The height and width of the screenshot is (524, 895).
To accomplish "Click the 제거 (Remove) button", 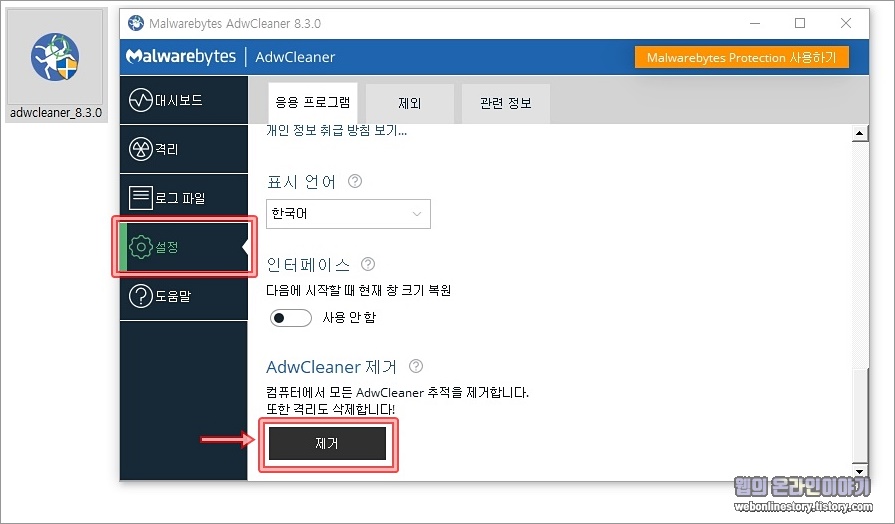I will pos(327,444).
